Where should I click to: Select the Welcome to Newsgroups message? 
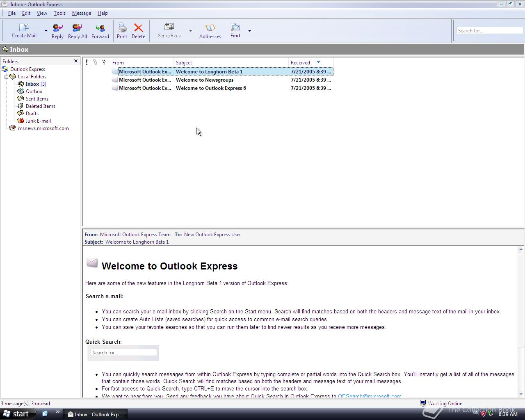point(222,80)
